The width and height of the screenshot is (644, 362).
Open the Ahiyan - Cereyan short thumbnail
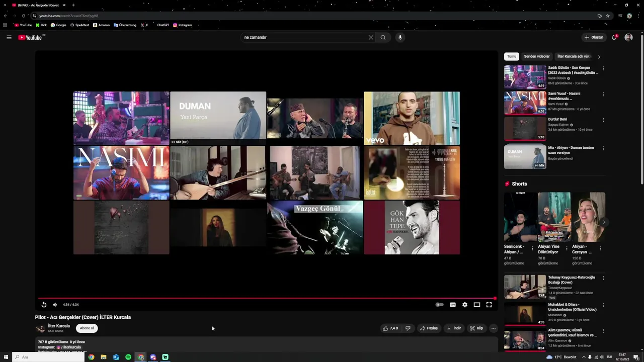(588, 217)
